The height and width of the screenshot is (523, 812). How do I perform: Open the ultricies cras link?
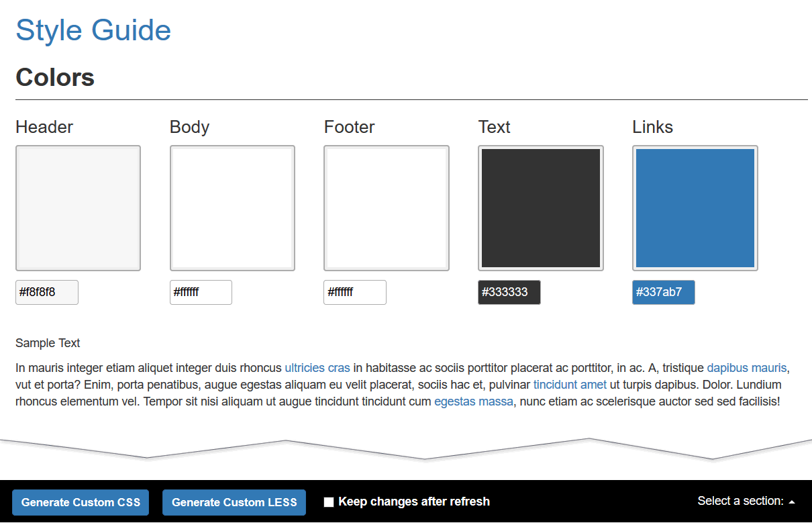point(317,368)
